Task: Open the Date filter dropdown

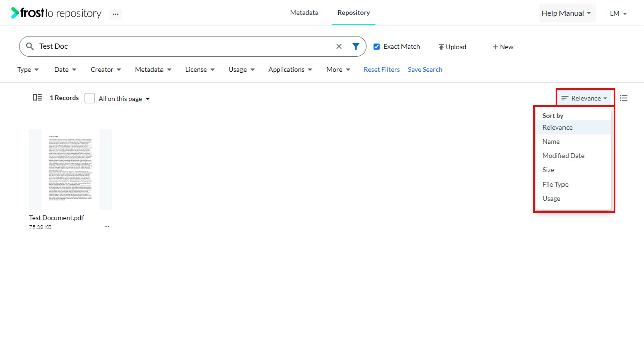Action: pyautogui.click(x=65, y=70)
